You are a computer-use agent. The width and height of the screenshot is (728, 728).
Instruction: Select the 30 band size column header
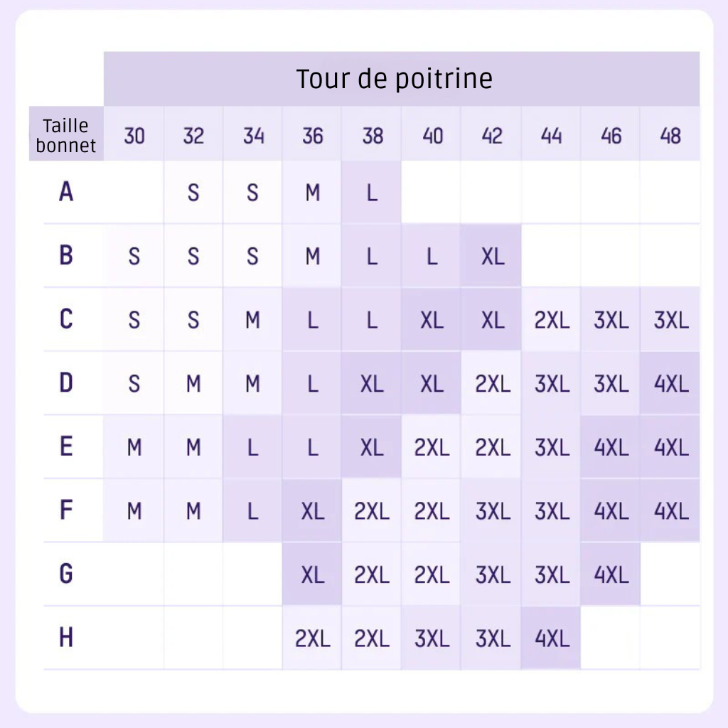click(x=134, y=135)
